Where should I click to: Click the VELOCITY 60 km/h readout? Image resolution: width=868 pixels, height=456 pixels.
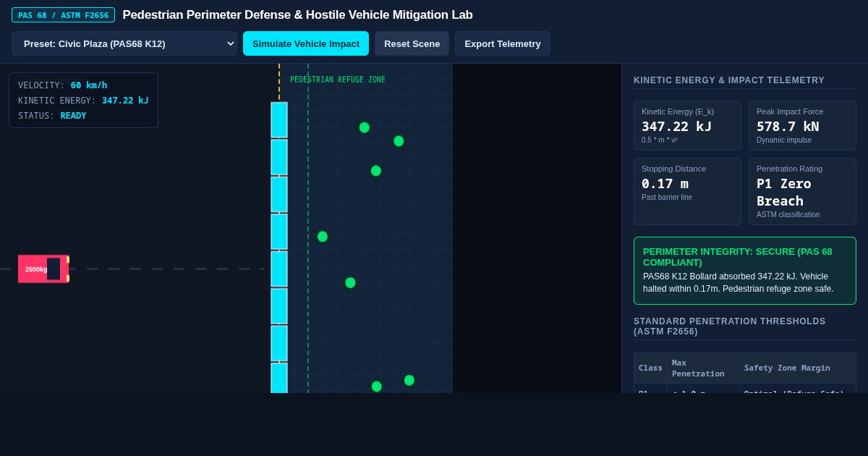click(x=63, y=85)
